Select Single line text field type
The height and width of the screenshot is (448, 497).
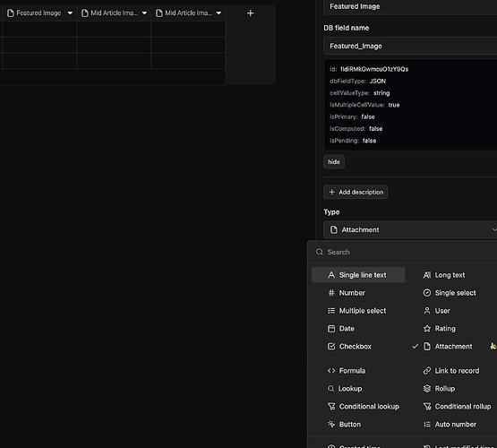[x=358, y=275]
